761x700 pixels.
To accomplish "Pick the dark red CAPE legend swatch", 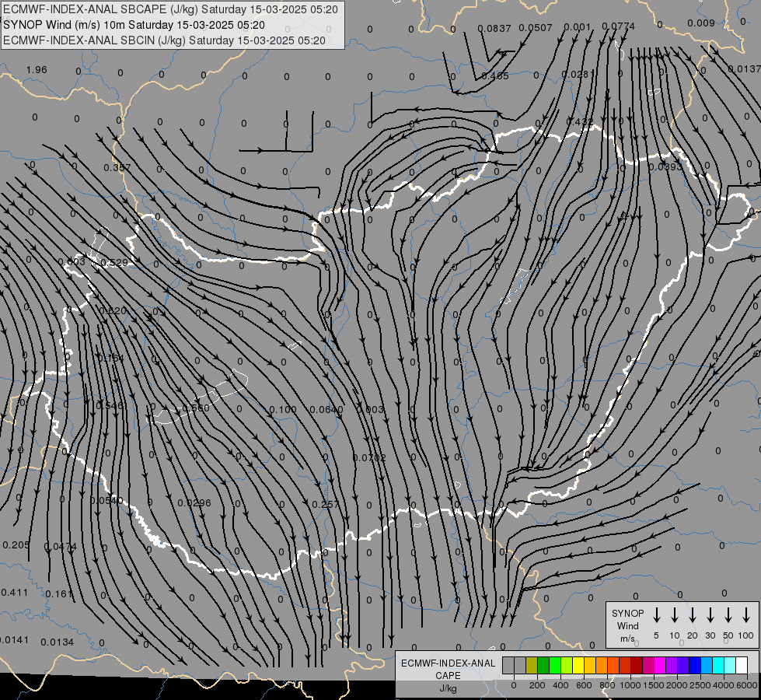I will point(637,666).
